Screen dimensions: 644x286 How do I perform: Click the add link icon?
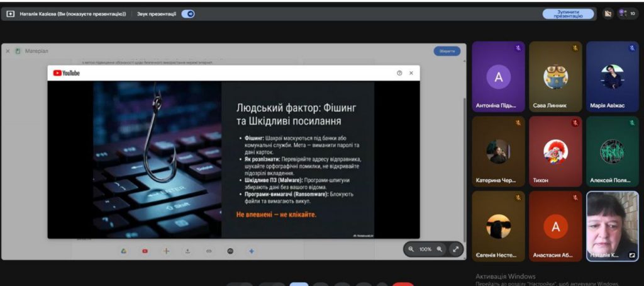tap(209, 251)
